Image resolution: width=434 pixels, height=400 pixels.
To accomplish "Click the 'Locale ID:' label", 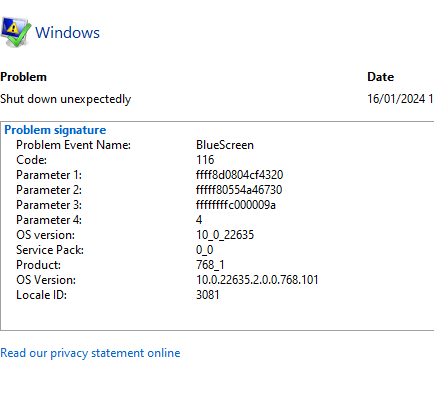I will pyautogui.click(x=42, y=295).
